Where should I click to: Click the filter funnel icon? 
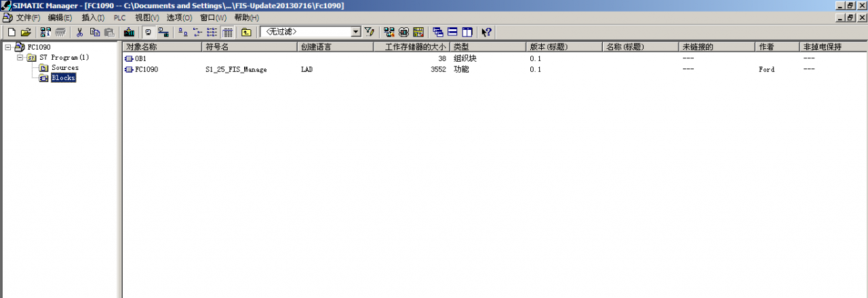click(369, 32)
